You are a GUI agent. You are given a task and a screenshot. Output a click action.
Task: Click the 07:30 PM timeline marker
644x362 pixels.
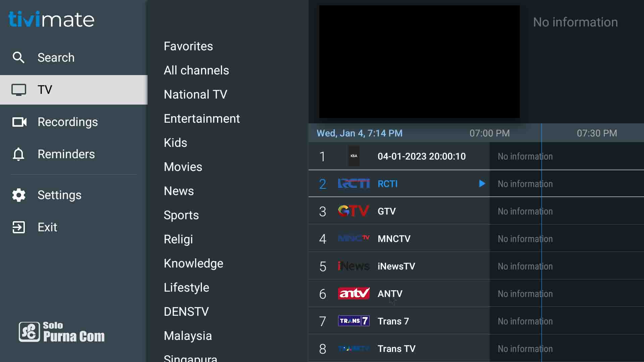coord(597,133)
